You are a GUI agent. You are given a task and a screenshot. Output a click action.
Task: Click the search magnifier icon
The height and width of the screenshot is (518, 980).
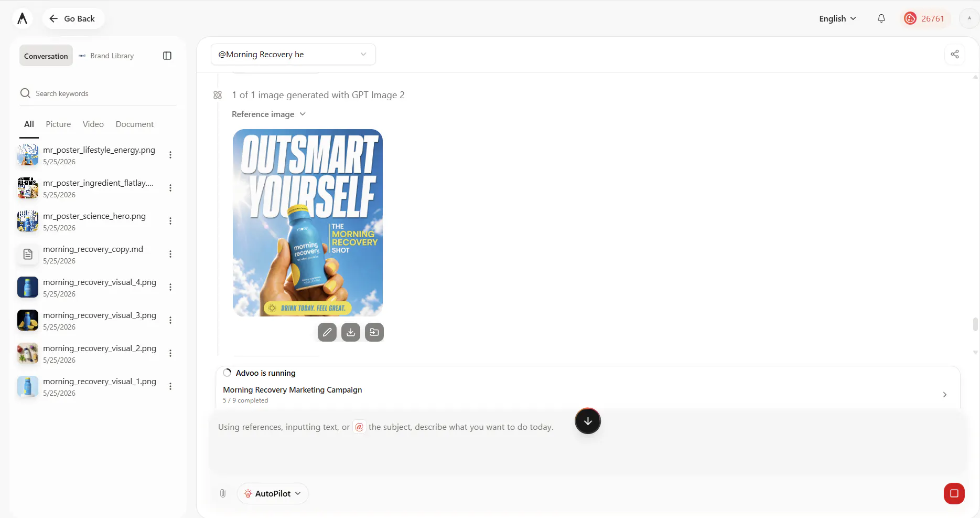coord(25,93)
